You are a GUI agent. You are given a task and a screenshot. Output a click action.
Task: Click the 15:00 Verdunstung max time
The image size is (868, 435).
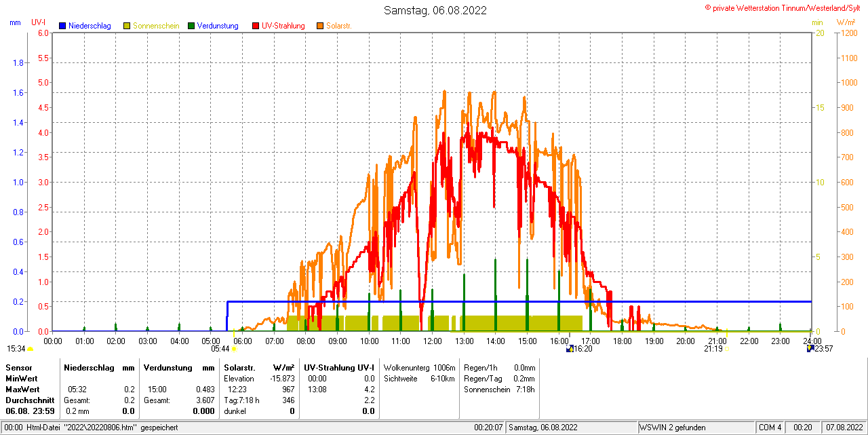[157, 390]
